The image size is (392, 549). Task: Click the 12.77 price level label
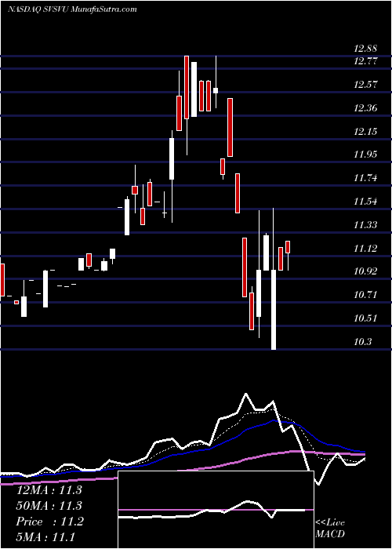pyautogui.click(x=366, y=61)
